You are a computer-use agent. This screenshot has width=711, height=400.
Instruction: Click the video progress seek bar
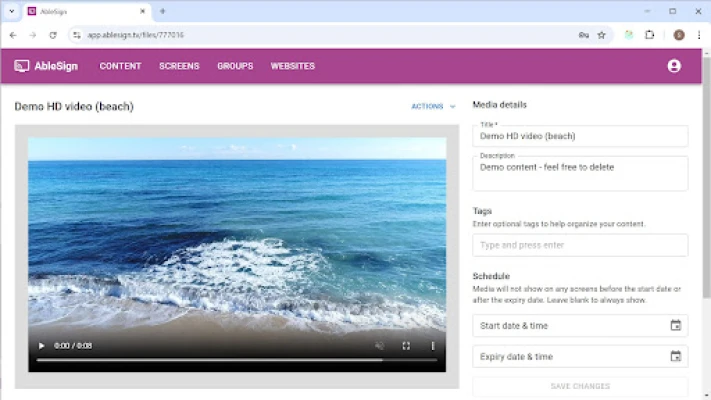236,359
